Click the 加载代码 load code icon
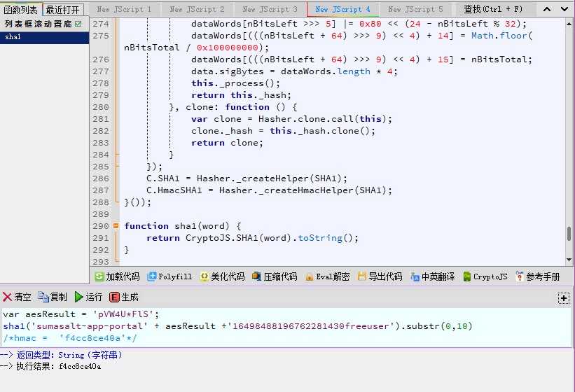Image resolution: width=575 pixels, height=392 pixels. click(x=99, y=276)
